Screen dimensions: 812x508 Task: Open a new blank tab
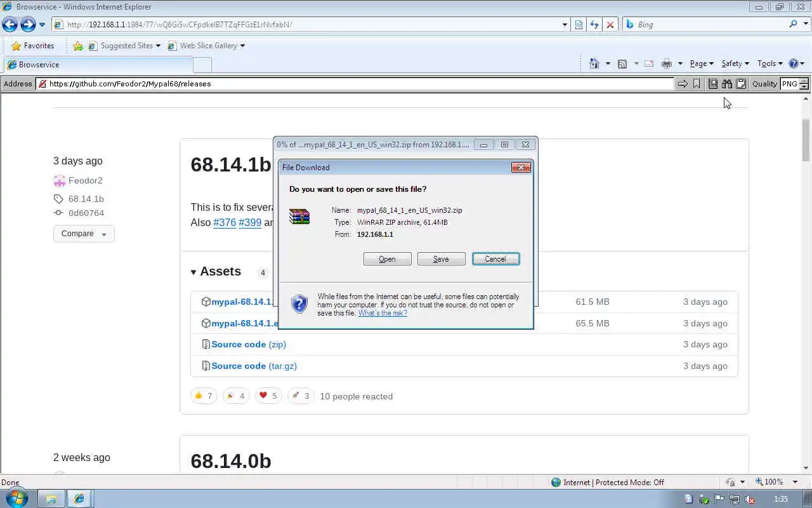(x=202, y=65)
